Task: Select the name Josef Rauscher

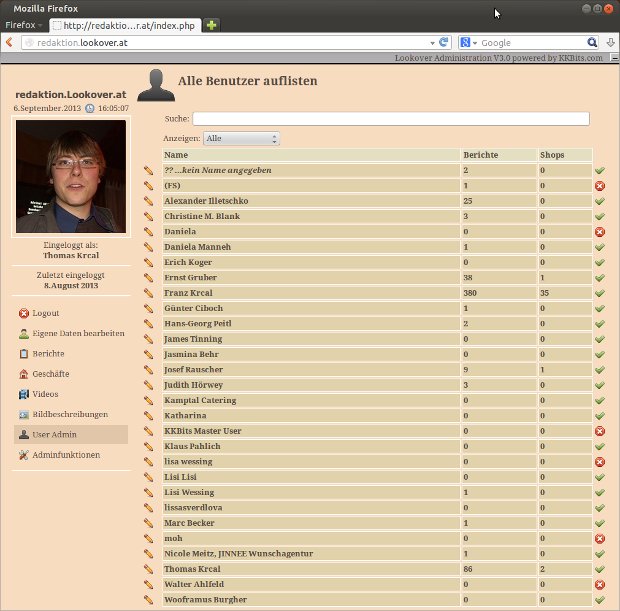Action: pos(193,370)
